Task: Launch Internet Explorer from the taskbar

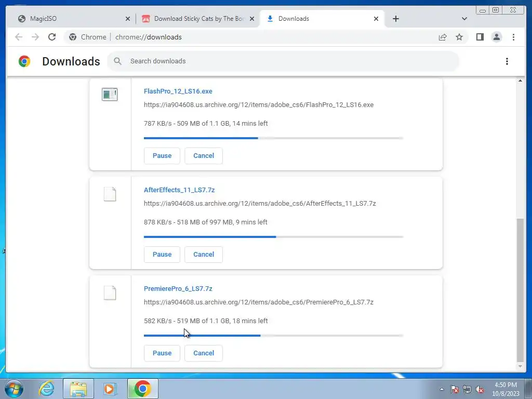Action: 46,389
